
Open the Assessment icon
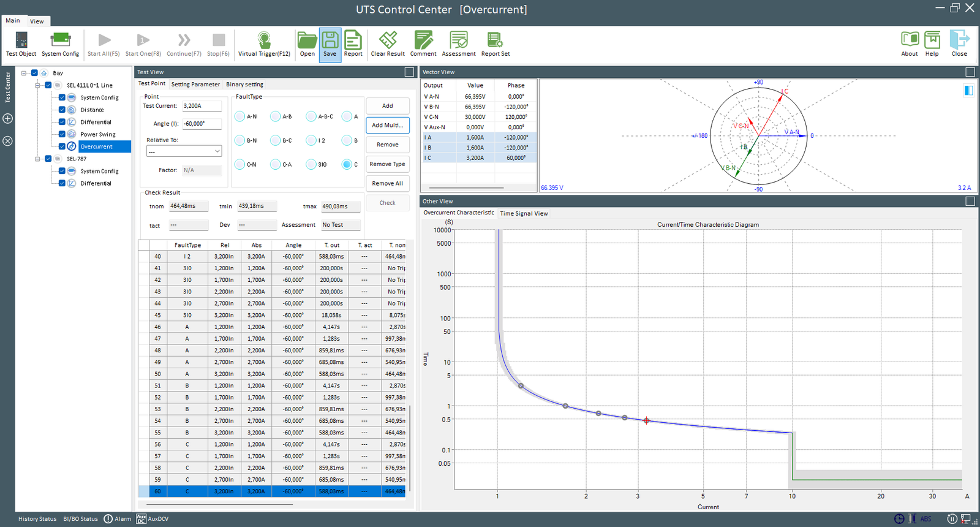pyautogui.click(x=459, y=40)
